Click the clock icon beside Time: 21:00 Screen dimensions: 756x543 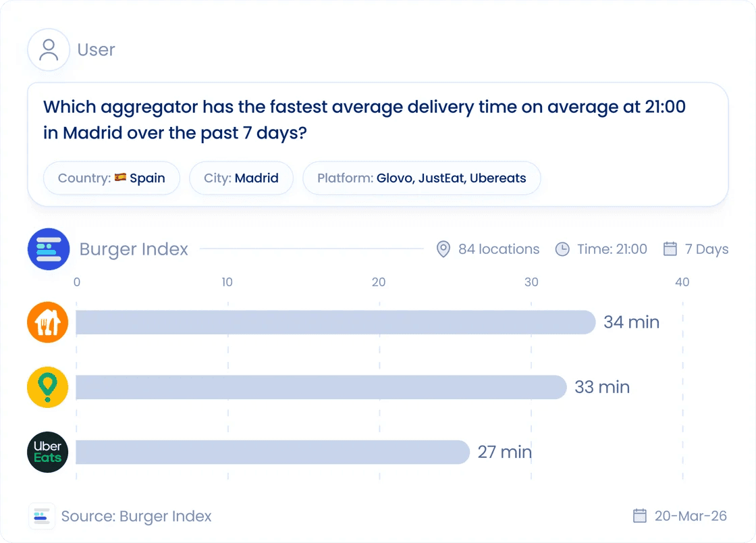(x=562, y=249)
